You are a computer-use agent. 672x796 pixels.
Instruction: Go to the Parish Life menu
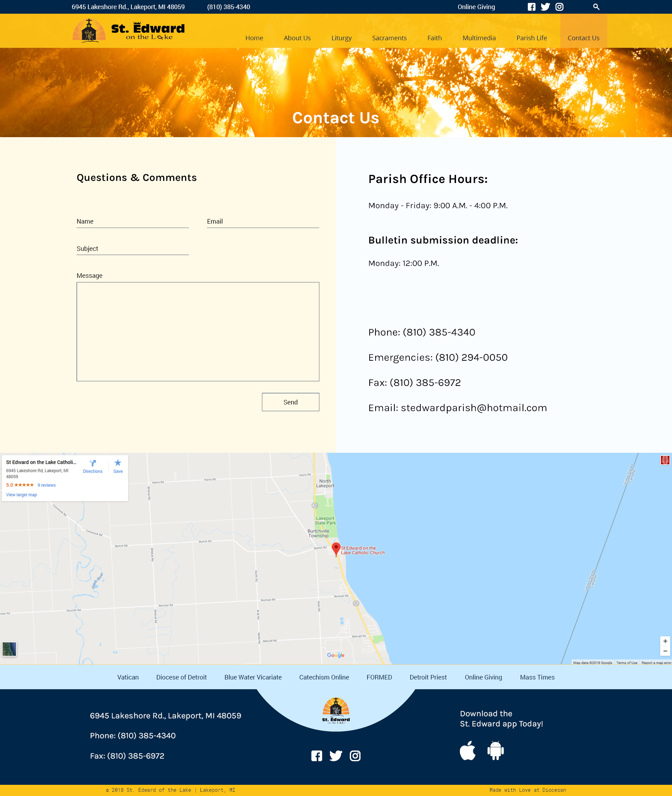tap(531, 38)
